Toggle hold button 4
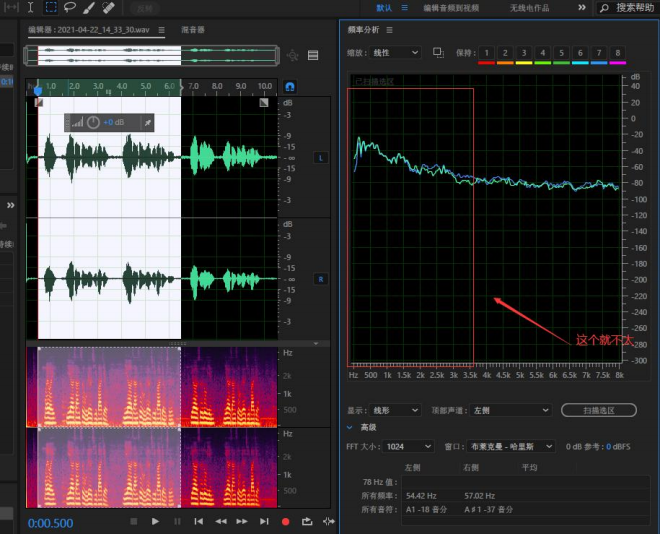This screenshot has height=534, width=660. [x=543, y=53]
